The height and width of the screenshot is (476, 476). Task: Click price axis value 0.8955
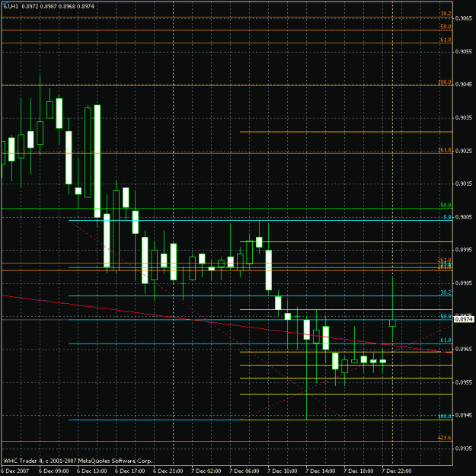click(464, 382)
